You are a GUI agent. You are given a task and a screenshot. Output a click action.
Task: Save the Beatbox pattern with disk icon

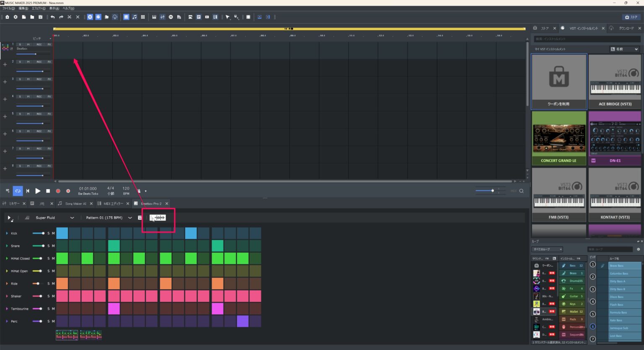point(140,218)
